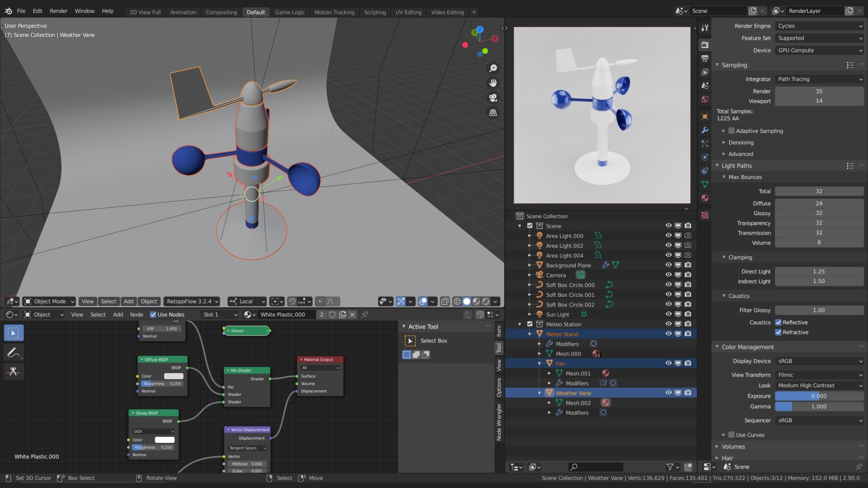The image size is (868, 488).
Task: Select the Annotate pencil tool in node editor
Action: click(x=14, y=352)
